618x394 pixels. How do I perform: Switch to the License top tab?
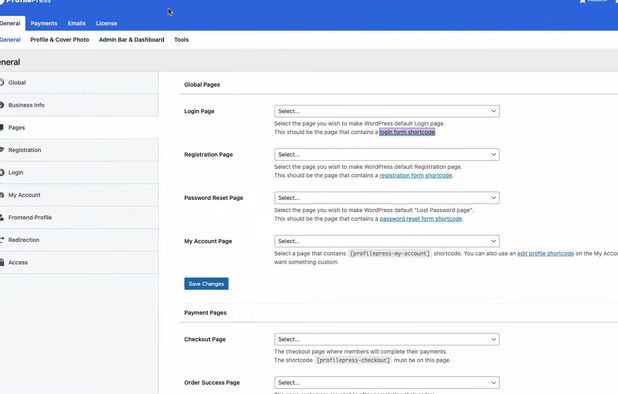pyautogui.click(x=106, y=24)
